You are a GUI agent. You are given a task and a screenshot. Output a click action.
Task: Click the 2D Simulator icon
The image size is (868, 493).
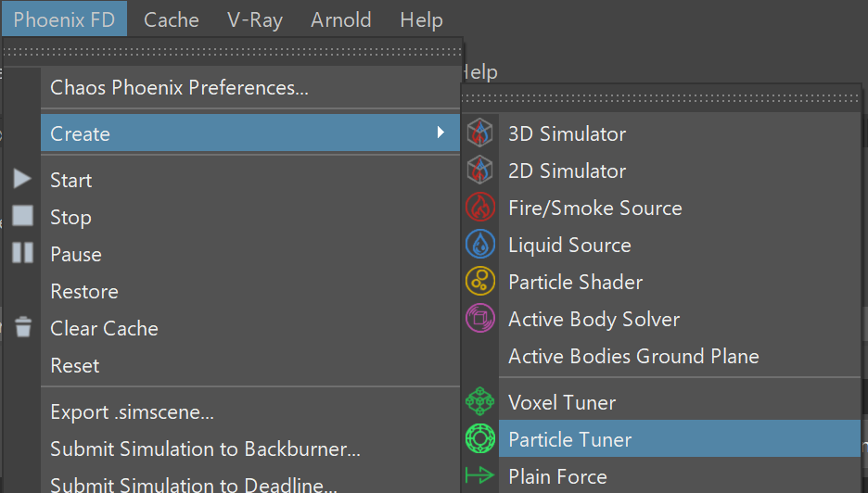(480, 170)
